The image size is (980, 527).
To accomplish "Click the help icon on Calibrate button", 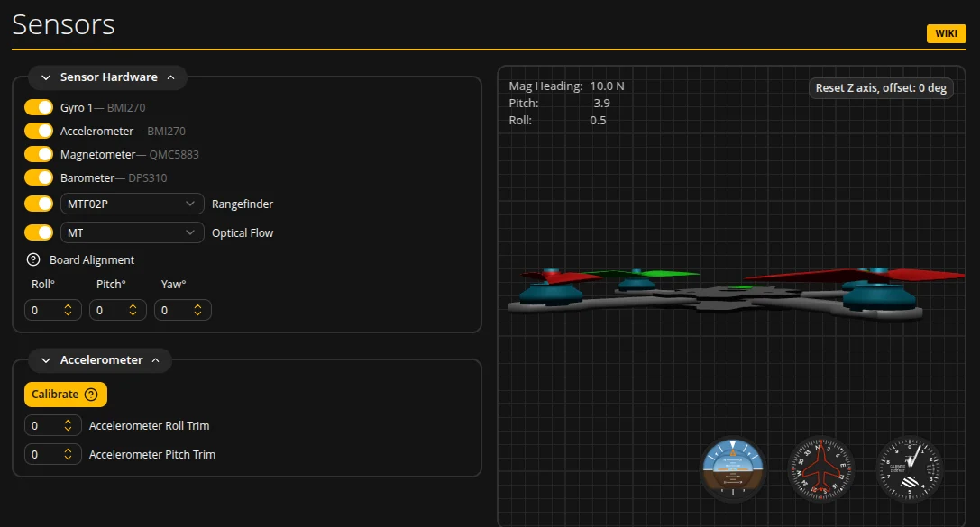I will pos(91,395).
